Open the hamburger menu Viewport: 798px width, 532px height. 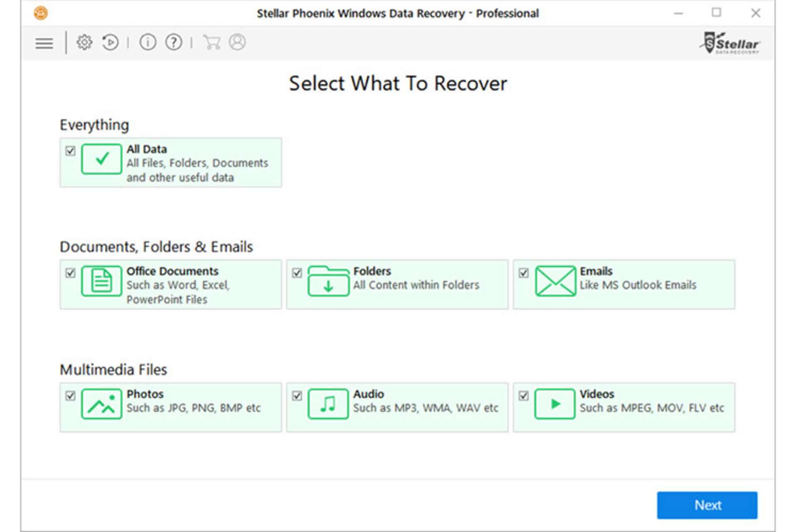click(44, 43)
